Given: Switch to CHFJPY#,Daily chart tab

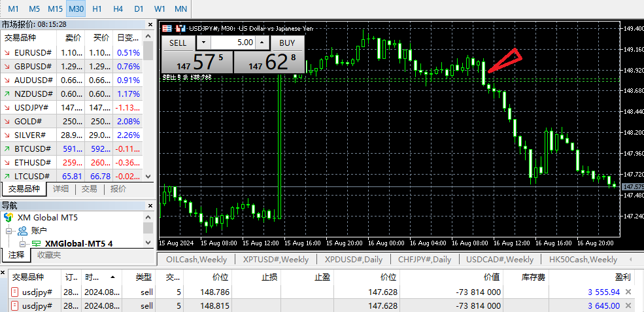Looking at the screenshot, I should point(425,260).
